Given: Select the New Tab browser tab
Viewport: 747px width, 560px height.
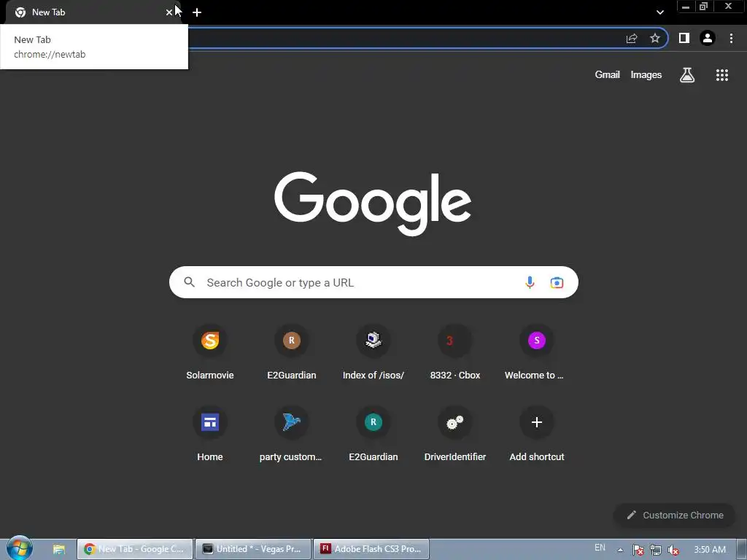Looking at the screenshot, I should pos(94,12).
